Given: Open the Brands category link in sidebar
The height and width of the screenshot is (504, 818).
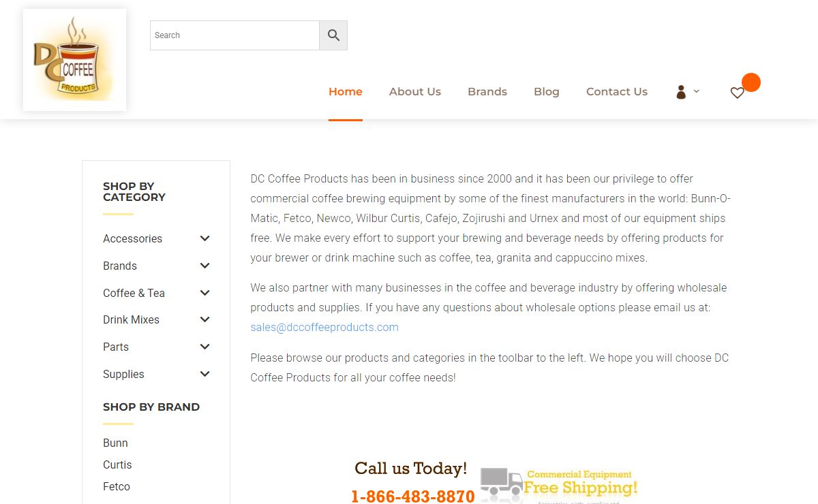Looking at the screenshot, I should point(120,266).
